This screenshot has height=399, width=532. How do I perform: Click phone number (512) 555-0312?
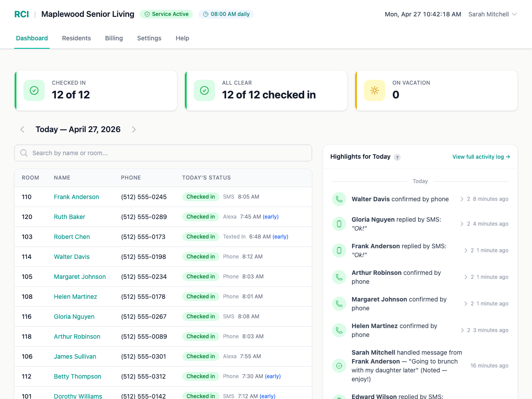pos(144,376)
